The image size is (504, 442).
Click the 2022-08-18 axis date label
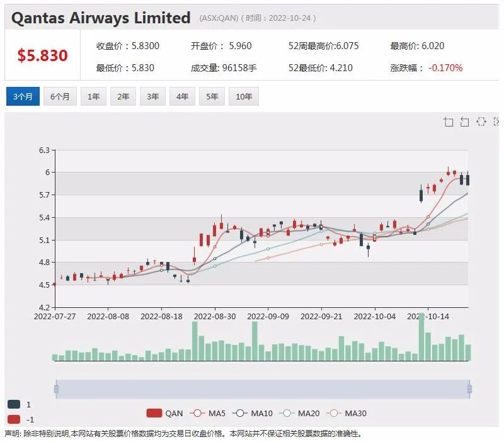161,317
